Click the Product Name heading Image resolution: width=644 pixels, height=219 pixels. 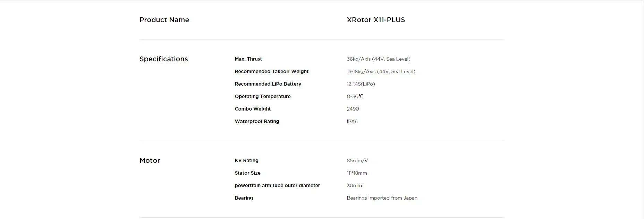[x=164, y=20]
